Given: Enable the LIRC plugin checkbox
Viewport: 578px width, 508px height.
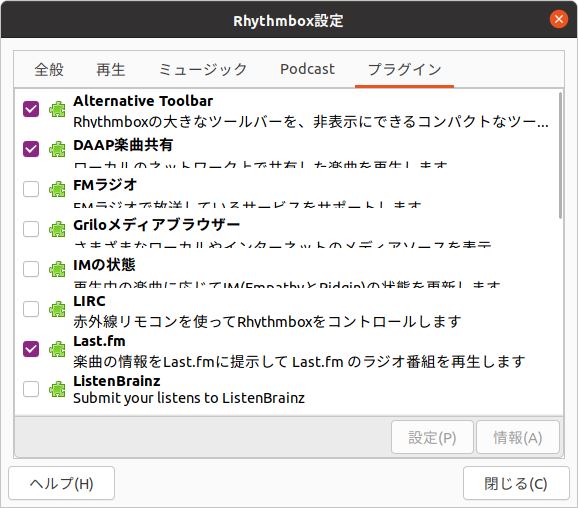Looking at the screenshot, I should (x=31, y=309).
